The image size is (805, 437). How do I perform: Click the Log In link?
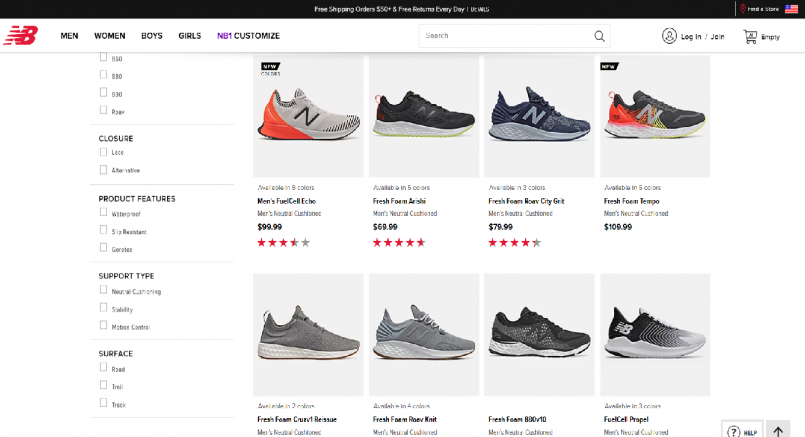pyautogui.click(x=691, y=36)
